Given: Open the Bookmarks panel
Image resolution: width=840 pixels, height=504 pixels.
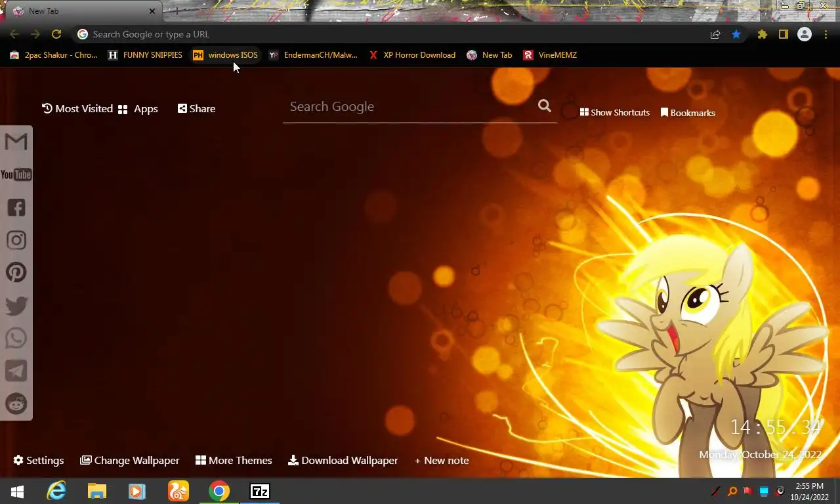Looking at the screenshot, I should 688,113.
